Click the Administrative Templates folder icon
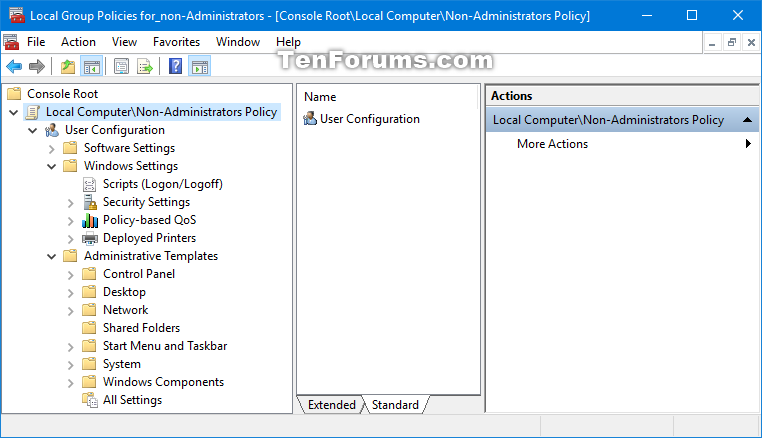Screen dimensions: 762x438 (70, 256)
